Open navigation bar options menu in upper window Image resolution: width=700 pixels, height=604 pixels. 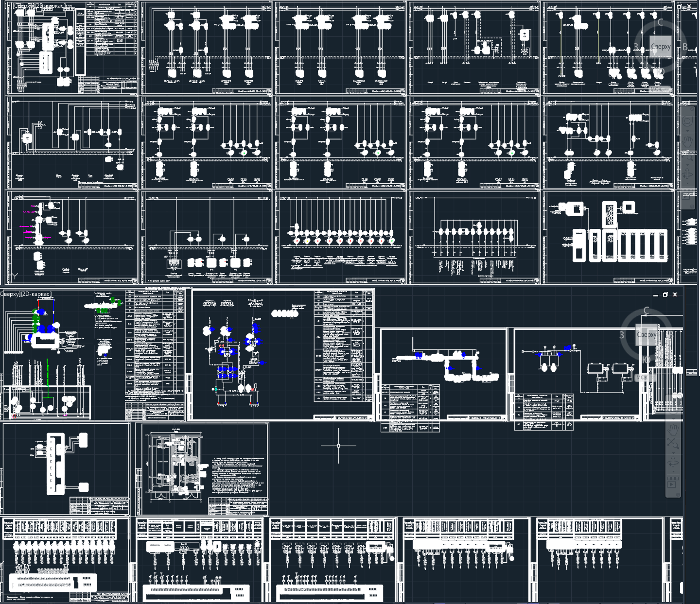click(692, 206)
